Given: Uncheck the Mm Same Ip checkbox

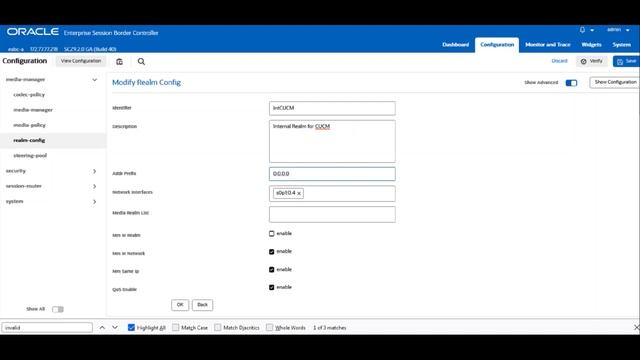Looking at the screenshot, I should click(x=271, y=269).
